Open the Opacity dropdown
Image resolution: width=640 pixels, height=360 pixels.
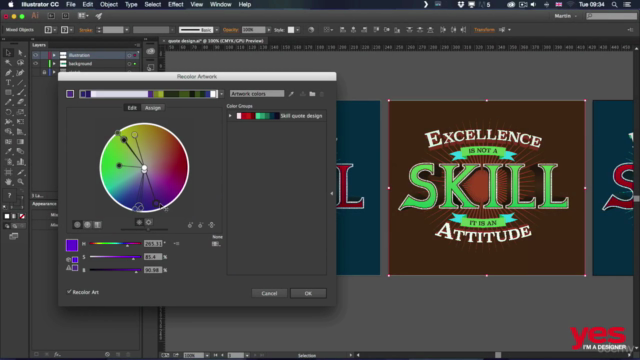[269, 30]
